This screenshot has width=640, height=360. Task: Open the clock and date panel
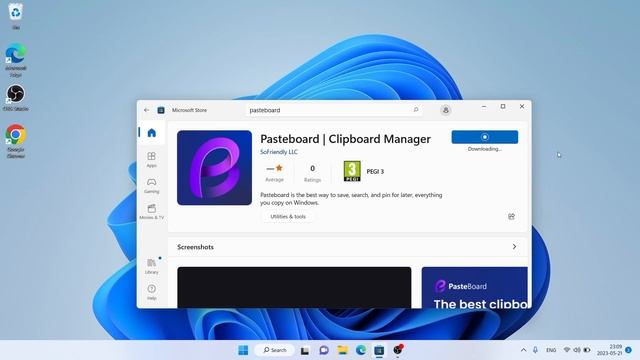[609, 350]
